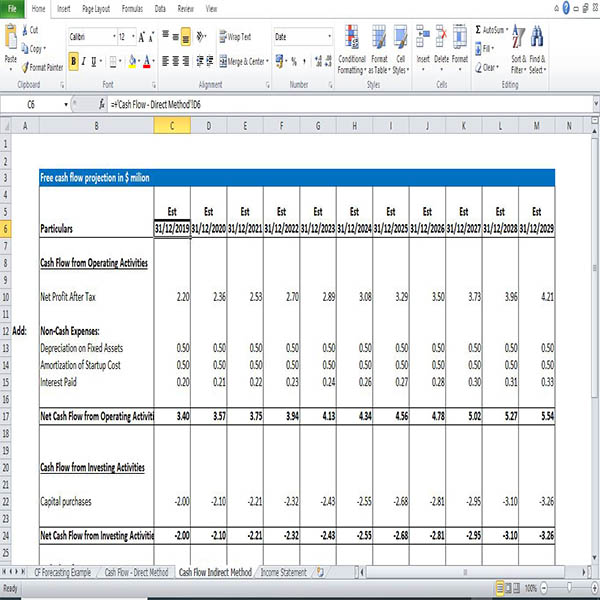
Task: Click the Cut scissors icon
Action: coord(25,30)
